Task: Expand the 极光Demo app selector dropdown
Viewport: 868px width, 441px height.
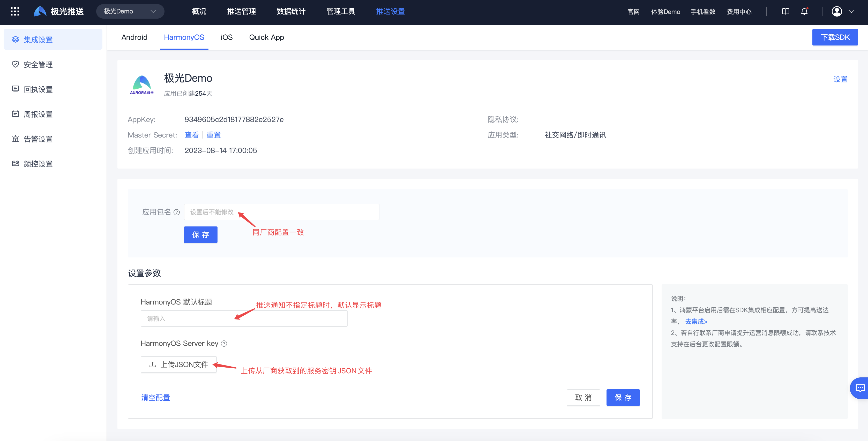Action: click(130, 11)
